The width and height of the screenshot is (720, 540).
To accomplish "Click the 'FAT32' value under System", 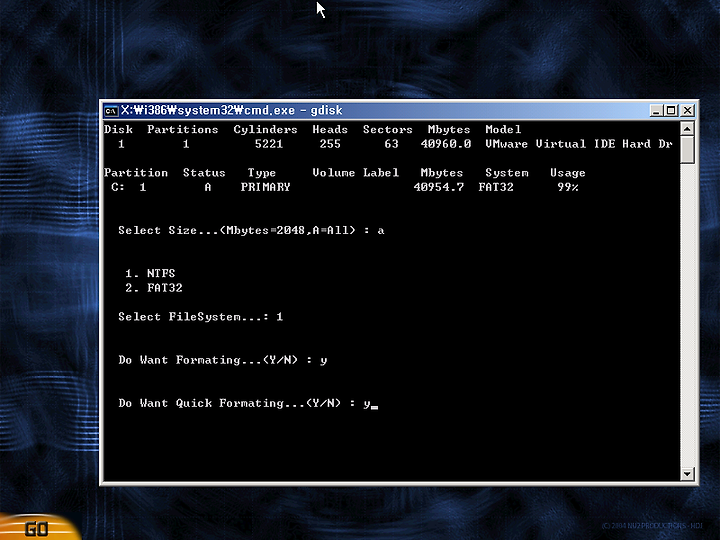I will [496, 187].
